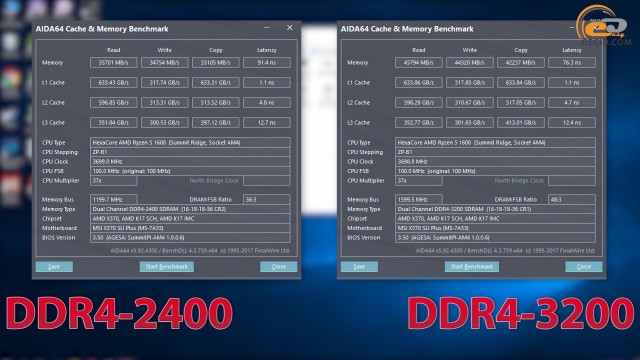The image size is (640, 360).
Task: Select L3 cache write 301.65 GB/s
Action: (x=470, y=122)
